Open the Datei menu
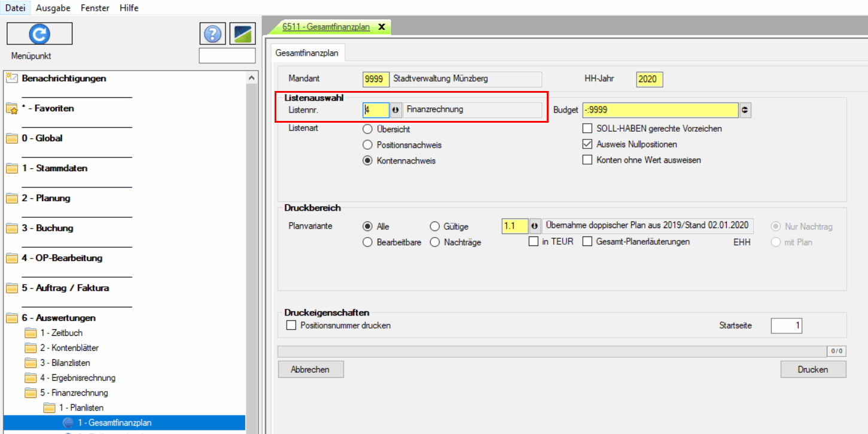868x434 pixels. pos(15,8)
